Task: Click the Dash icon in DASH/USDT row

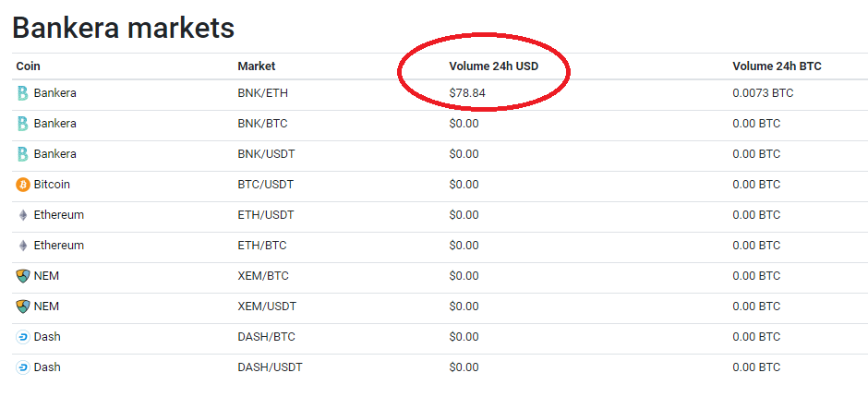Action: [23, 367]
